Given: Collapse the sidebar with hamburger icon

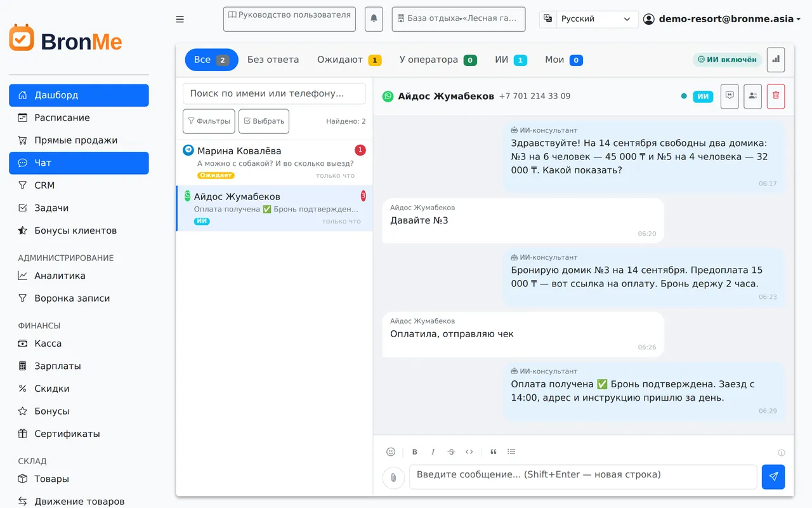Looking at the screenshot, I should coord(180,19).
